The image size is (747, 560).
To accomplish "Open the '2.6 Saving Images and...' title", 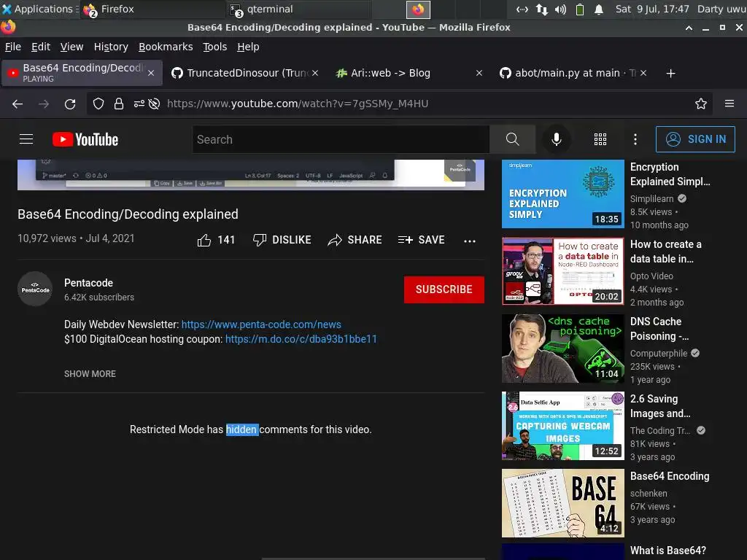I will coord(660,406).
